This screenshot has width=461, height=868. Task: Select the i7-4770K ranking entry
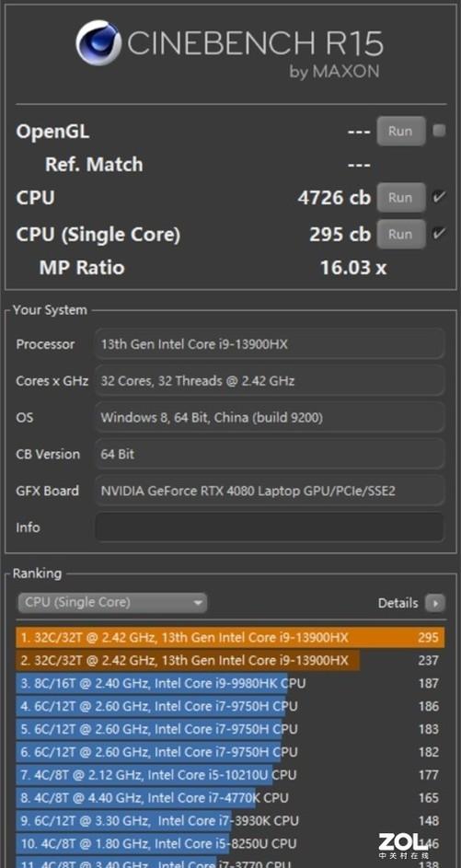[x=230, y=798]
